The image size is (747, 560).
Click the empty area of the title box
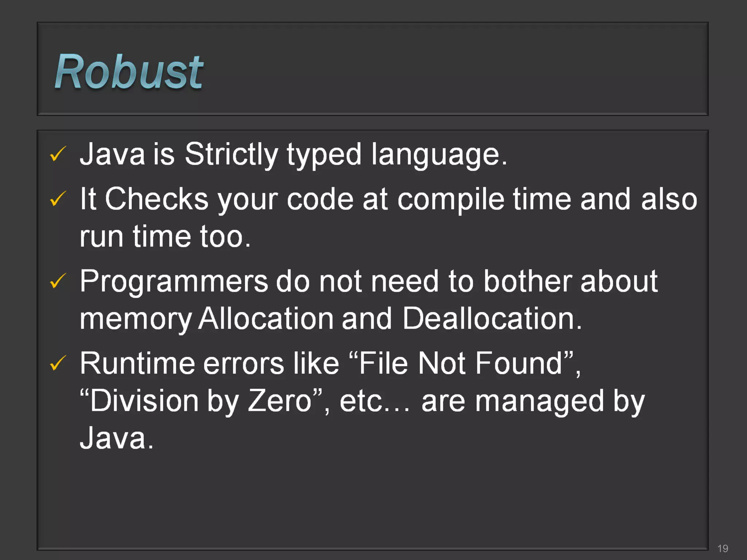pos(456,69)
